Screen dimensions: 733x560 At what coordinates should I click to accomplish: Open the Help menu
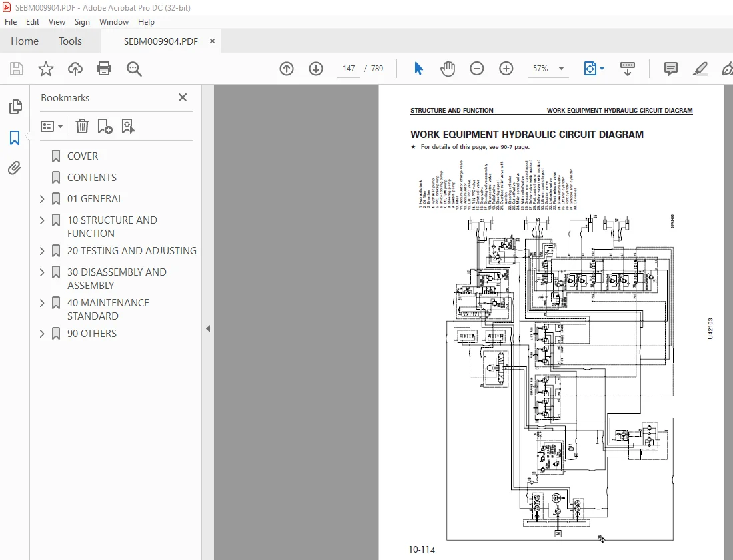146,22
